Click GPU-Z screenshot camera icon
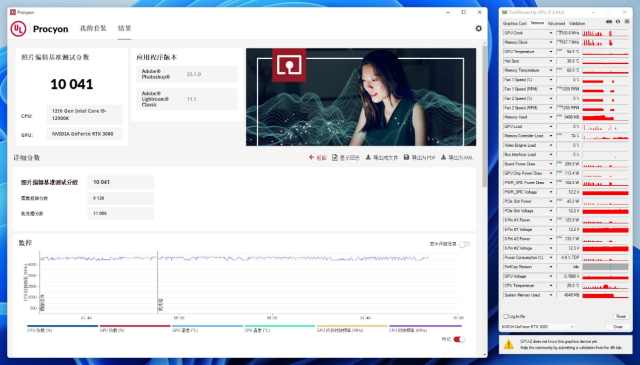The image size is (640, 365). click(609, 22)
